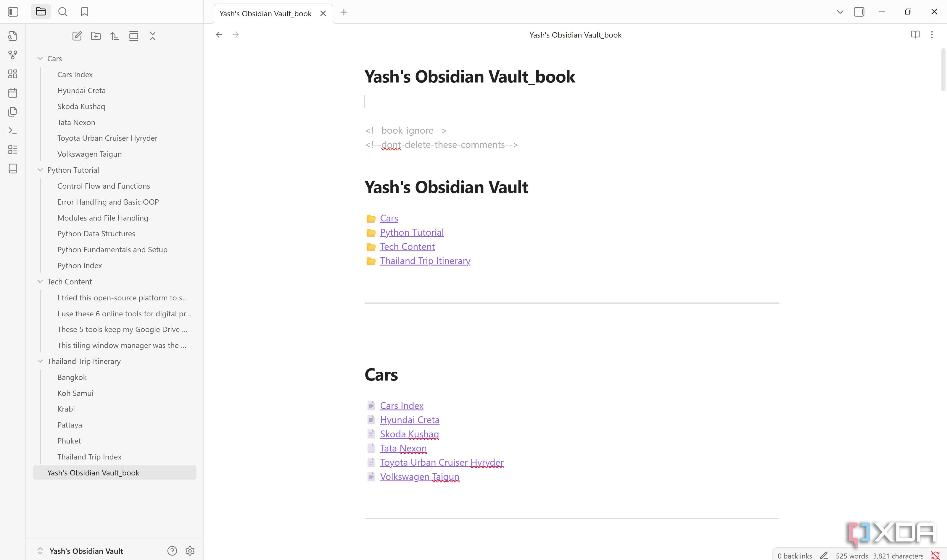Open the vault switcher for Yash's Obsidian Vault
This screenshot has height=560, width=947.
81,551
